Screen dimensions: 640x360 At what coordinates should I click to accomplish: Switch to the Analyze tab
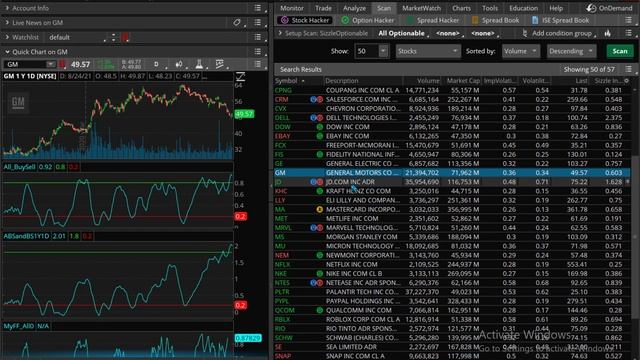(354, 8)
